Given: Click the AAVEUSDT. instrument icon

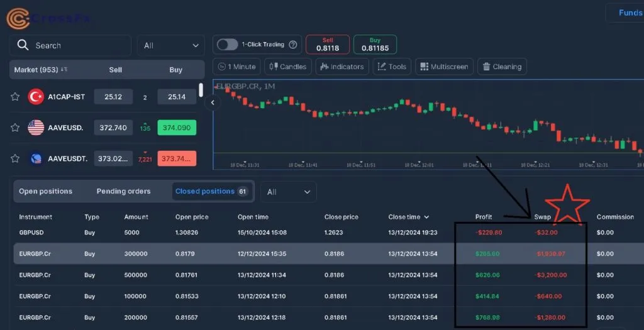Looking at the screenshot, I should (36, 158).
